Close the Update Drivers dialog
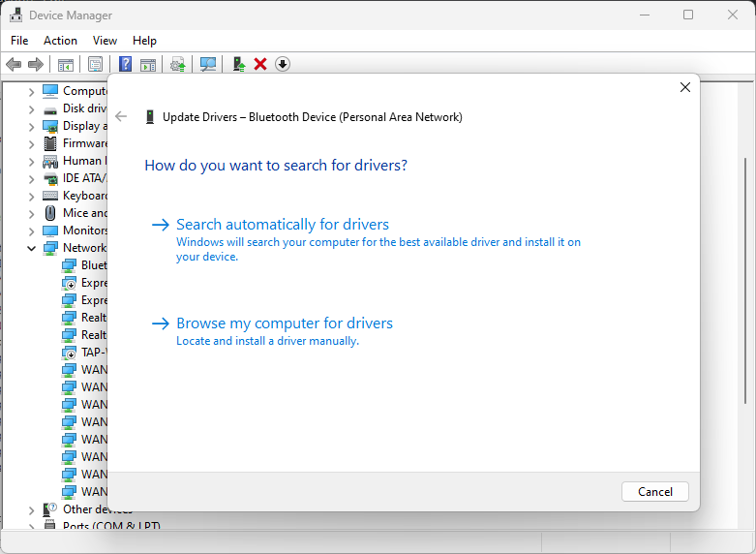756x554 pixels. click(685, 87)
